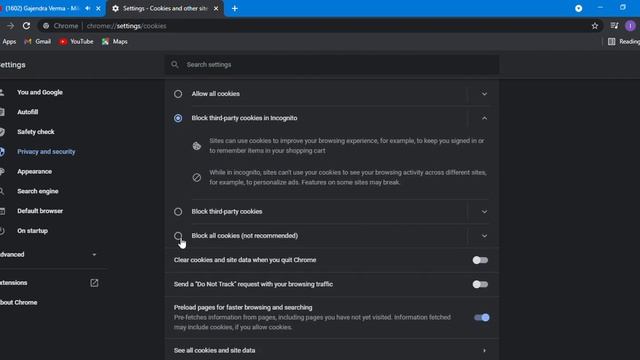Select Block third-party cookies in Incognito radio
This screenshot has width=640, height=360.
point(178,118)
